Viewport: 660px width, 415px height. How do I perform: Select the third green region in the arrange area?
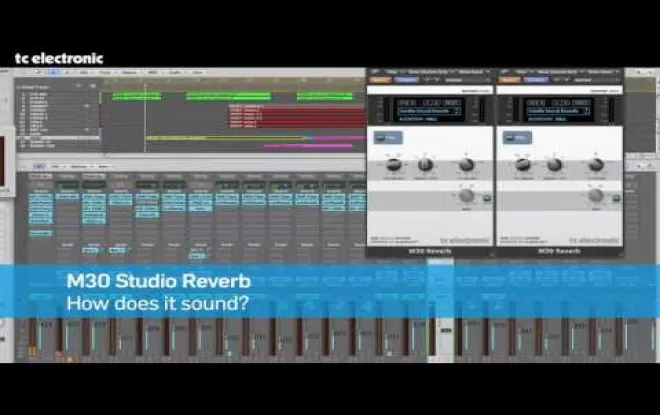[x=325, y=96]
